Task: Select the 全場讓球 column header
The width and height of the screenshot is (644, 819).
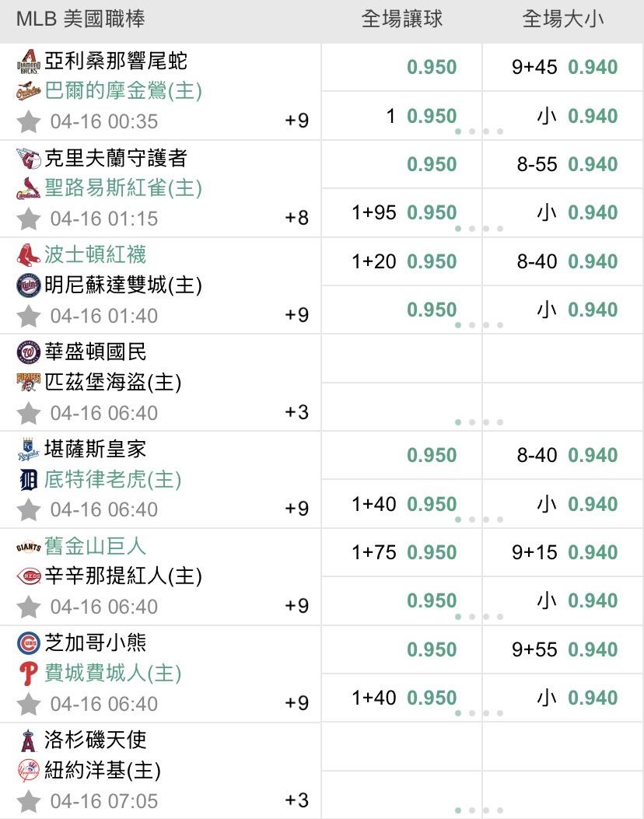Action: [x=401, y=19]
